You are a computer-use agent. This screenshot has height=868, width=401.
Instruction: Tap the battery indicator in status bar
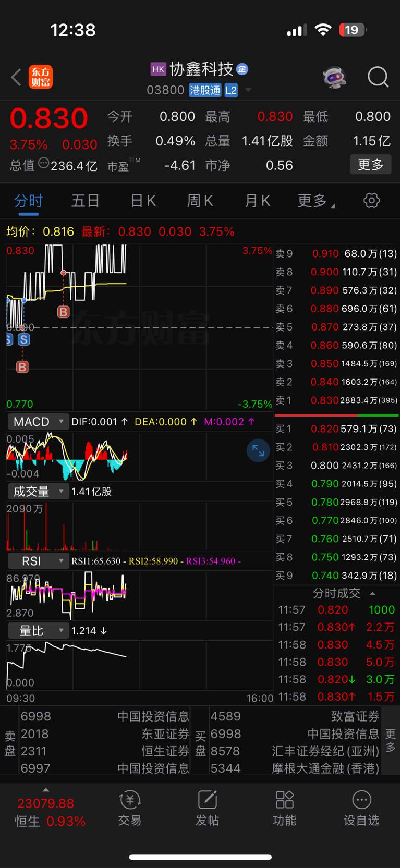(x=353, y=30)
